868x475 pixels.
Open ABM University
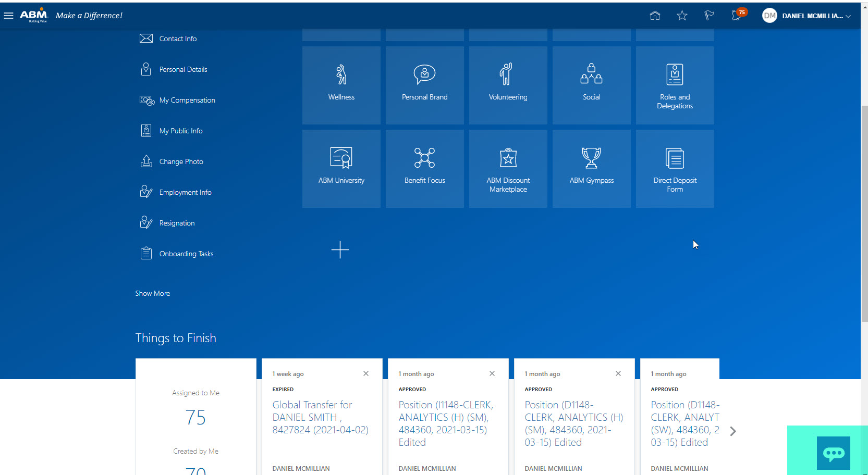click(341, 168)
